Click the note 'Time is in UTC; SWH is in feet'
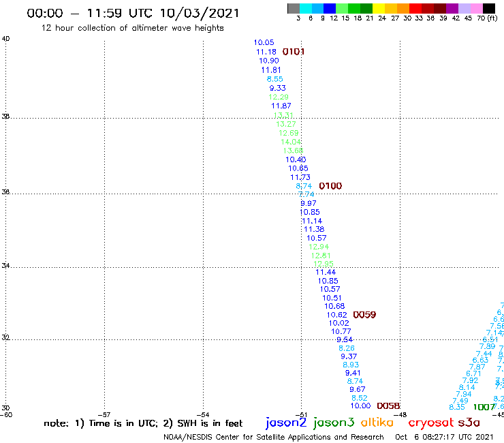Viewport: 504px width, 443px height. click(x=143, y=423)
